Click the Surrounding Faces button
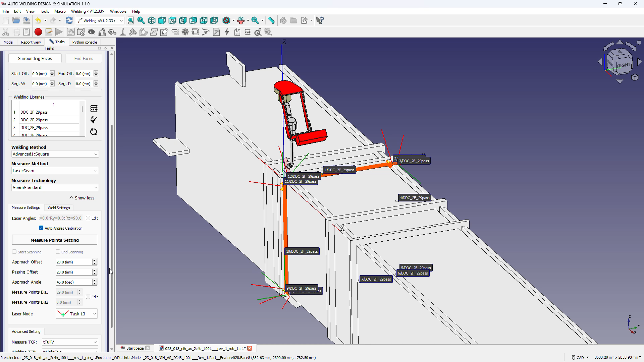Viewport: 644px width, 362px height. point(35,58)
